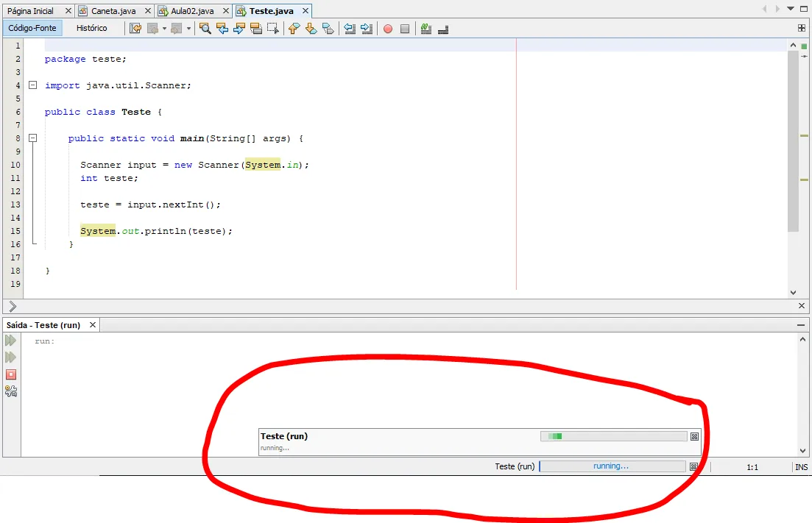Click Shift Line Right icon
Viewport: 812px width, 523px height.
click(367, 29)
